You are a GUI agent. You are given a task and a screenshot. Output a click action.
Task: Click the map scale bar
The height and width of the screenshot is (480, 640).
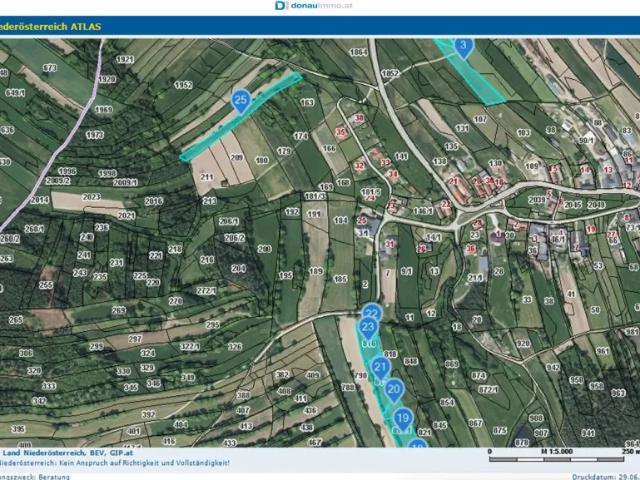[557, 460]
